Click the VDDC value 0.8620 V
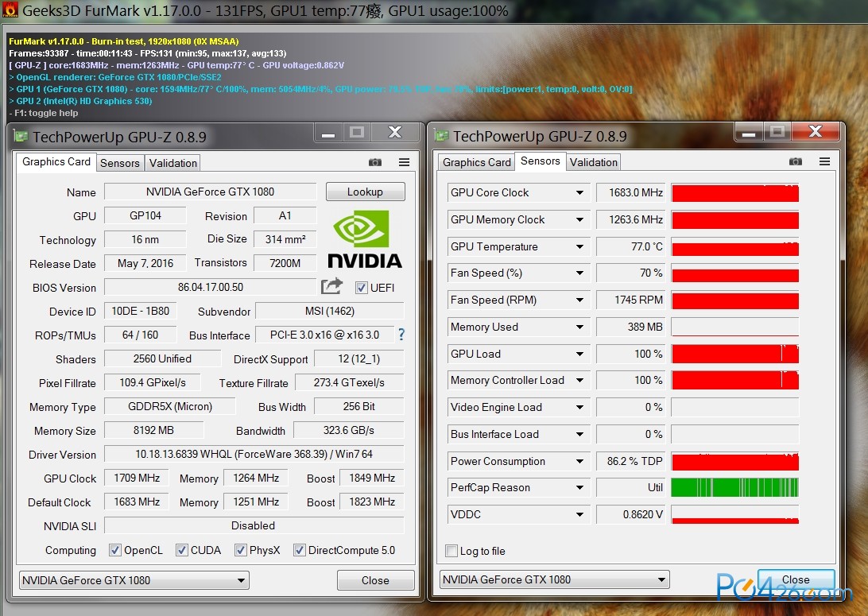The image size is (868, 616). (x=631, y=515)
